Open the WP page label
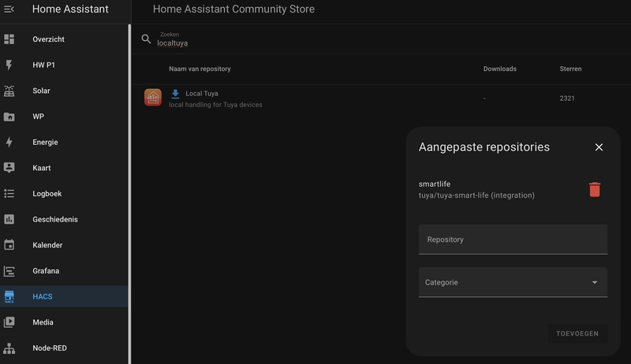The height and width of the screenshot is (364, 631). click(x=38, y=117)
